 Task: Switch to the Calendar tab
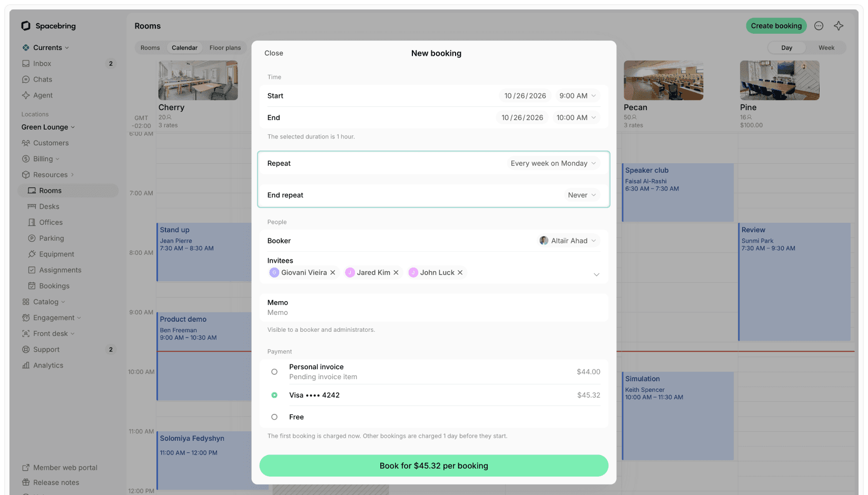pyautogui.click(x=184, y=48)
